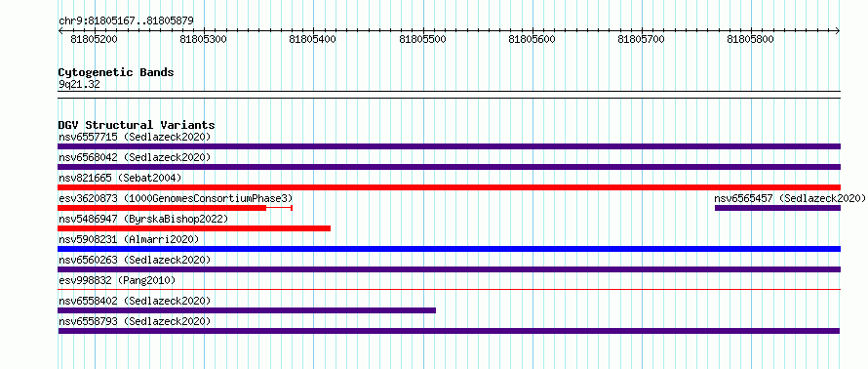
Task: Click the nsv6560263 (Sedlazeck2020) label
Action: pos(135,260)
